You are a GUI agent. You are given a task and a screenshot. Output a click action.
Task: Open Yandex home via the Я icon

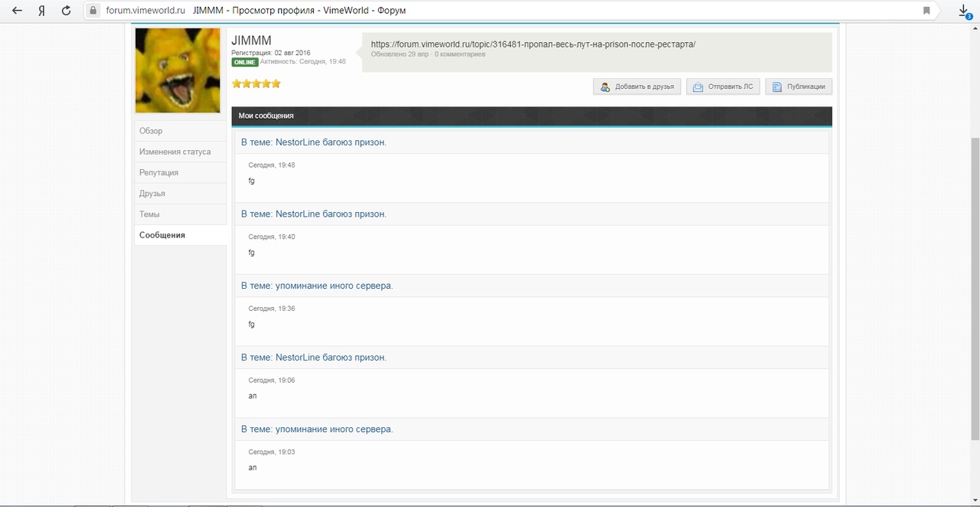click(42, 11)
